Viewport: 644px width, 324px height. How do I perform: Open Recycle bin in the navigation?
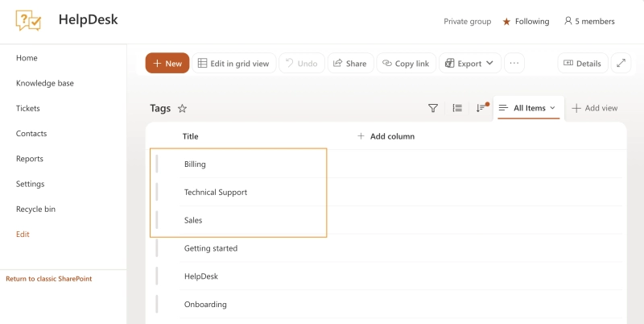click(35, 209)
